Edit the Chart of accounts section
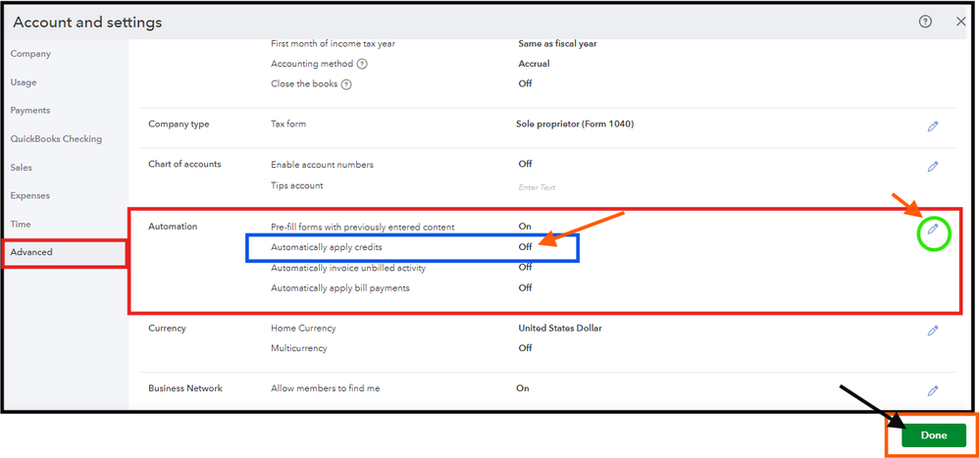This screenshot has height=458, width=980. tap(933, 166)
